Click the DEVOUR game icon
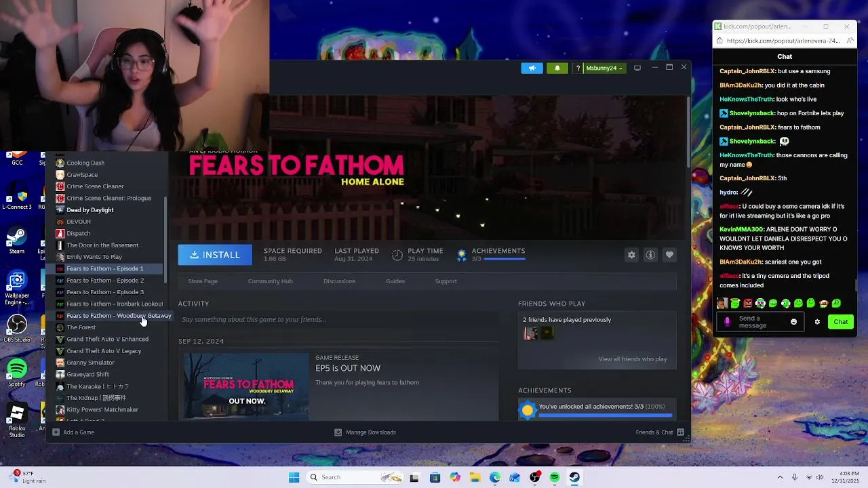The height and width of the screenshot is (488, 868). coord(60,222)
